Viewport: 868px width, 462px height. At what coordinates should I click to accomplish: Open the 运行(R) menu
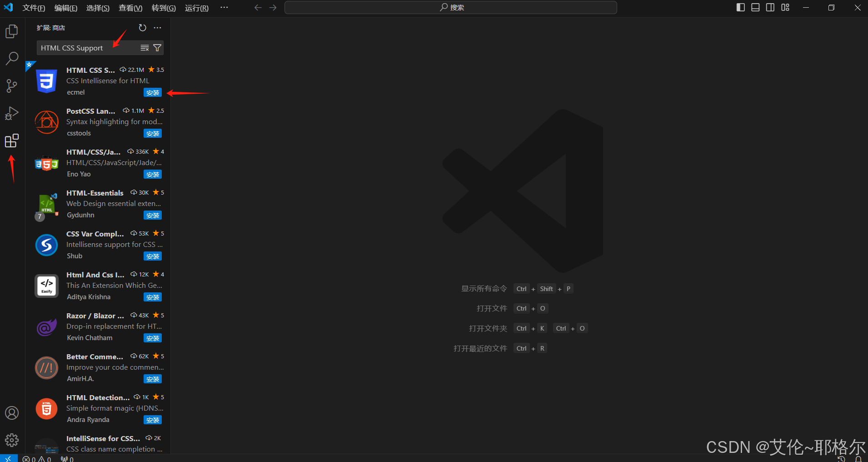click(x=197, y=8)
